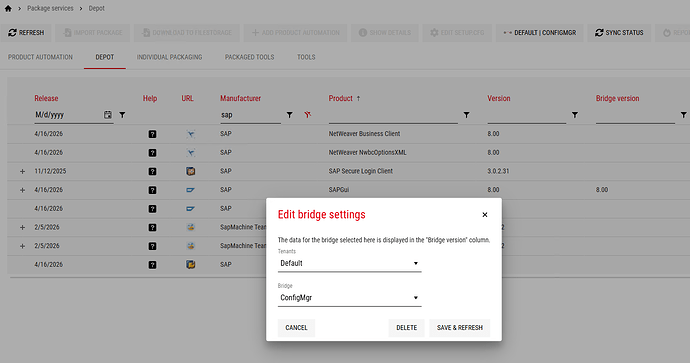This screenshot has height=363, width=690.
Task: Open filter options for Bridge version column
Action: [683, 115]
